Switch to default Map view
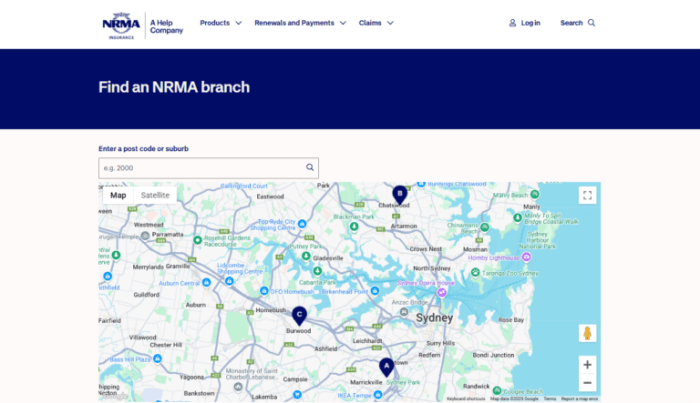 pos(118,196)
